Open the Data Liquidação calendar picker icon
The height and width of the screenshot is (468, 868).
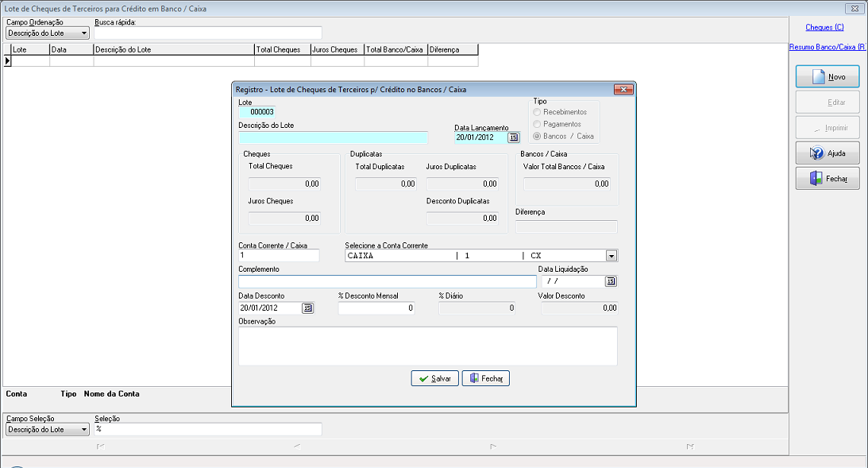click(611, 281)
